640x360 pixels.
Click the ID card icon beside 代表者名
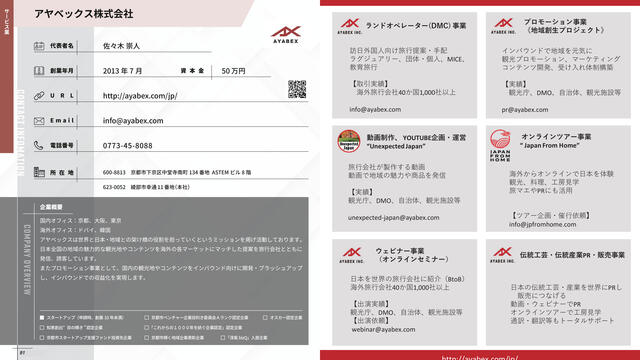[39, 46]
